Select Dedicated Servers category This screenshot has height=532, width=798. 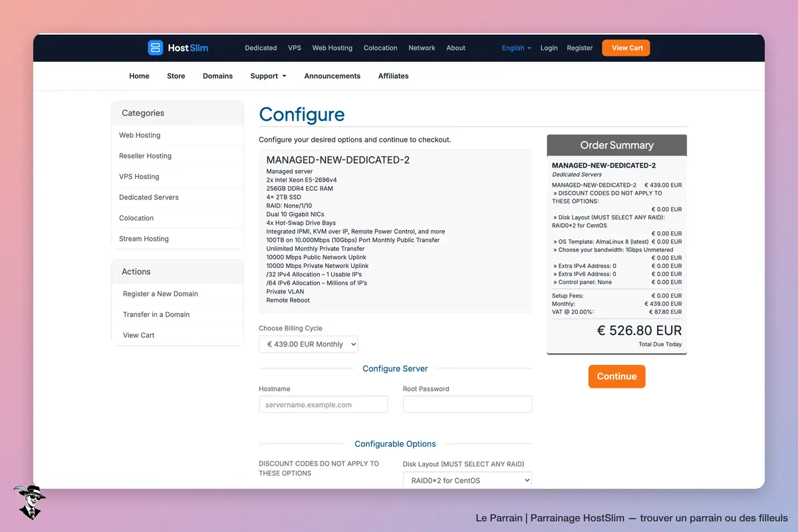(177, 197)
